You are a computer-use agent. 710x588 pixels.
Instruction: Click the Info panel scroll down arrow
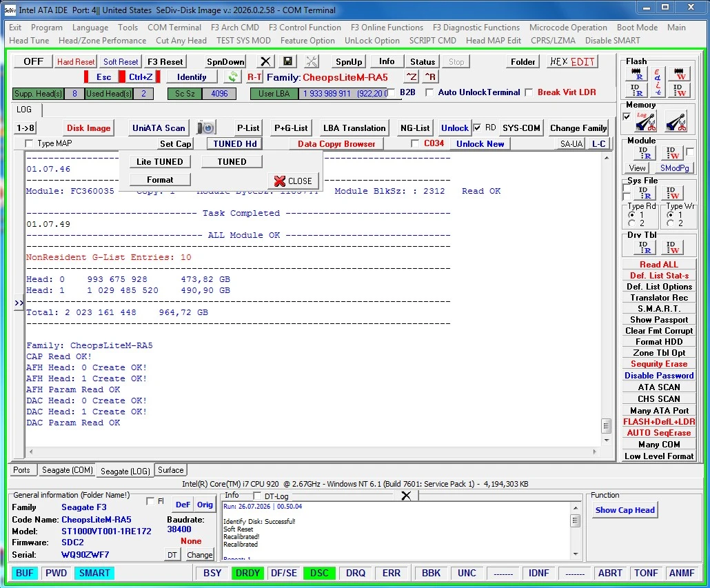[576, 554]
